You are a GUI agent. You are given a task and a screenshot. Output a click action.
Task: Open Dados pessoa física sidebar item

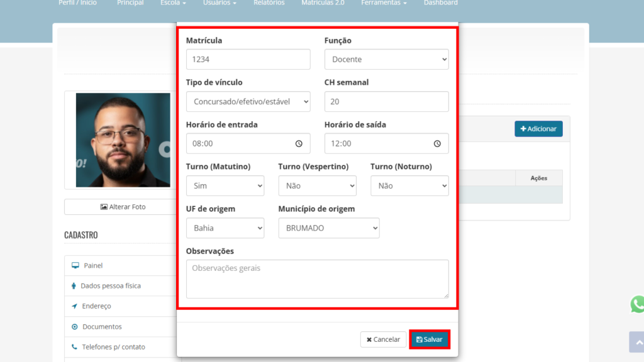pos(110,286)
